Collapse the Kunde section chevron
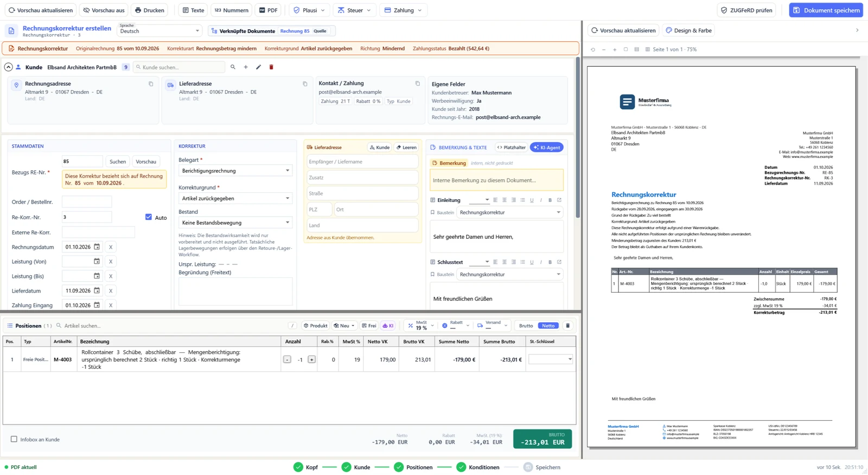868x475 pixels. click(8, 67)
